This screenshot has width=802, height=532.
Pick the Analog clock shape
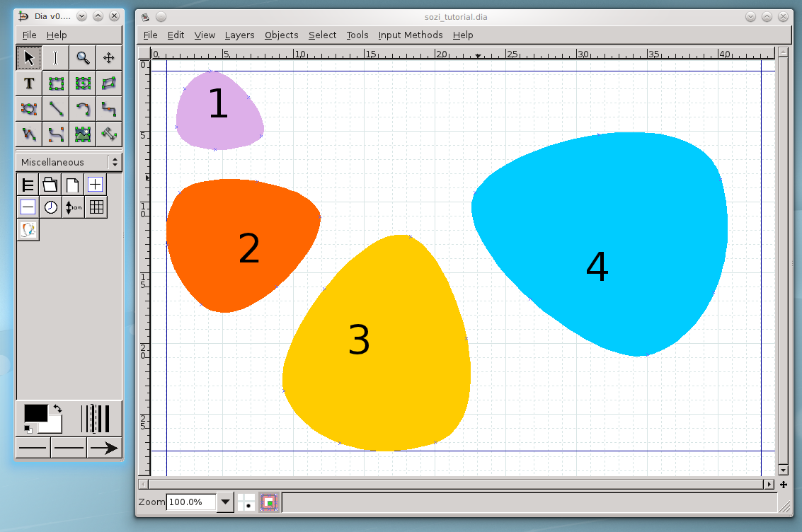51,207
